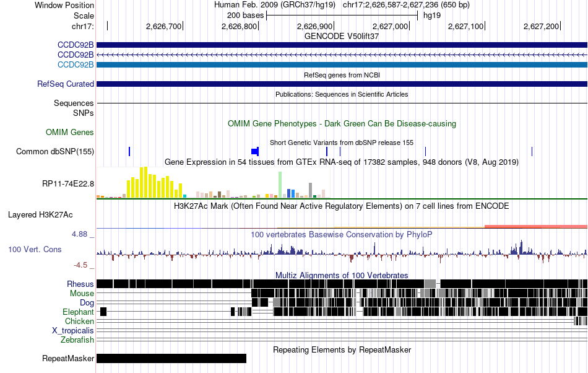This screenshot has width=588, height=373.
Task: Click the first Elephant alignment block
Action: [x=103, y=312]
